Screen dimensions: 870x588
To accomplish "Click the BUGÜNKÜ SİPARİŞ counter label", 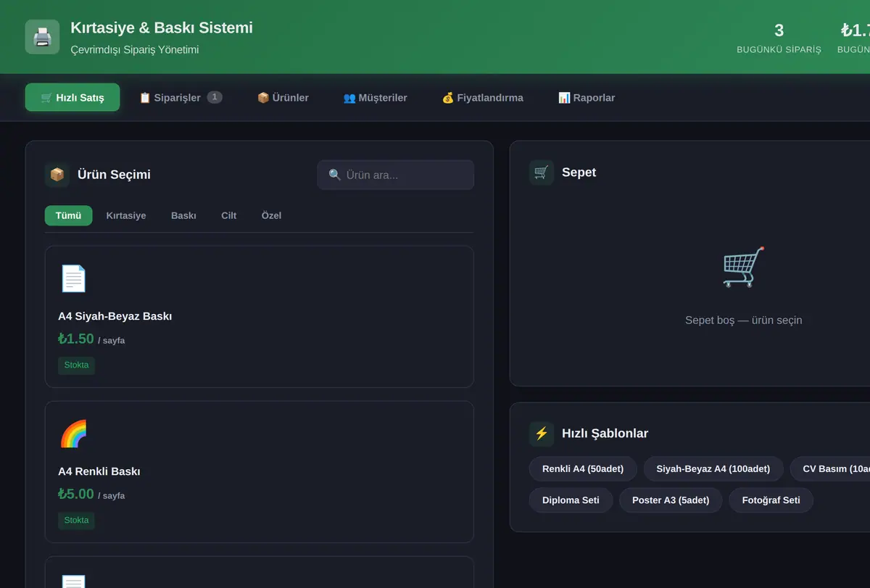I will coord(779,50).
